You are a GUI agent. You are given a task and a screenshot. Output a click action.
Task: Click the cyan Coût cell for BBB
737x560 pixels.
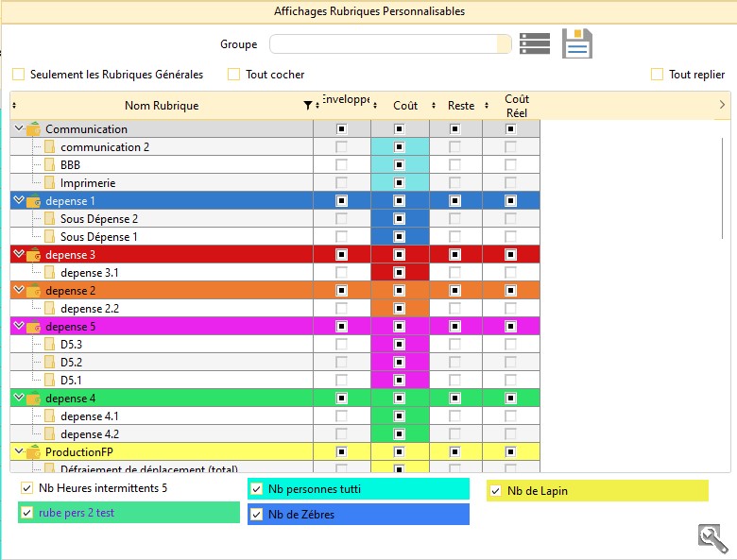tap(399, 165)
